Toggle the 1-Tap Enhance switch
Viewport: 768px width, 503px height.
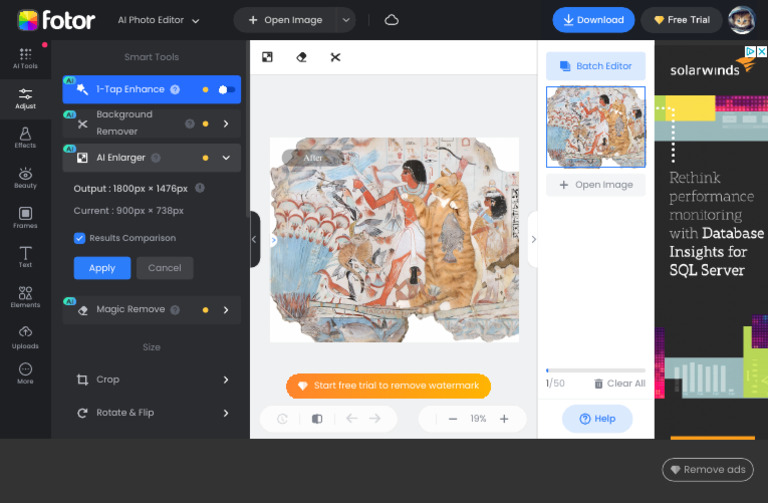(x=227, y=90)
